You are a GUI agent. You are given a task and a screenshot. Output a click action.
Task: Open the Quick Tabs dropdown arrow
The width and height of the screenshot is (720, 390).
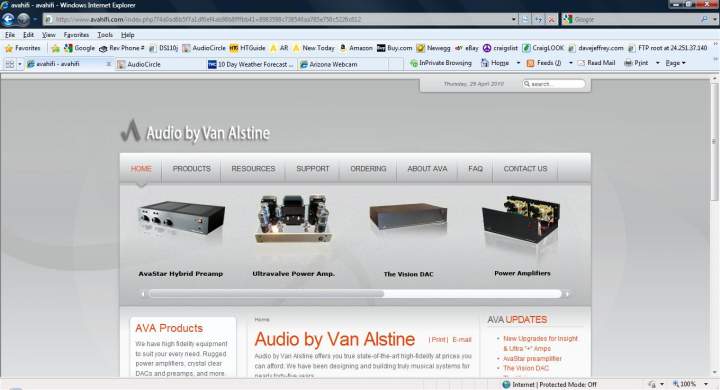point(20,64)
